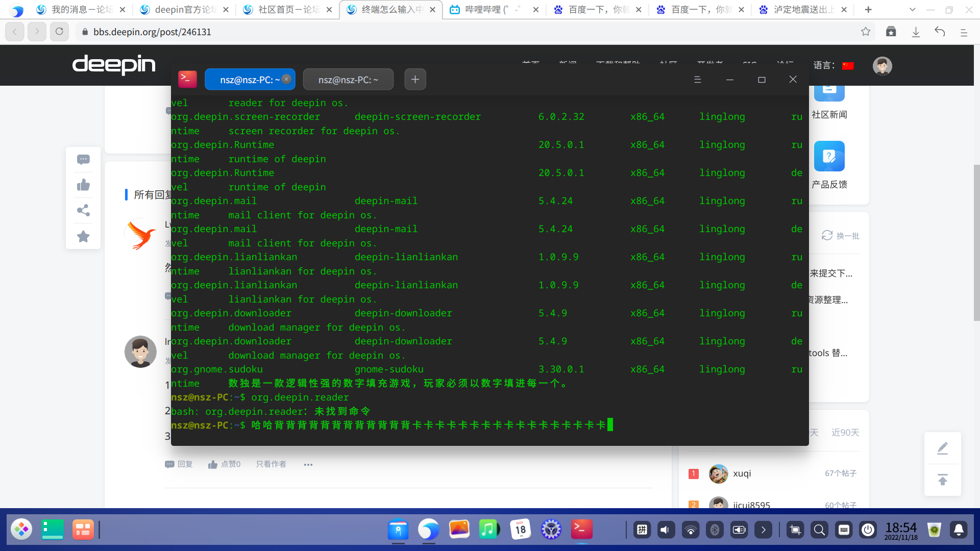The image size is (980, 551).
Task: Click the star favorite icon in sidebar
Action: tap(83, 237)
